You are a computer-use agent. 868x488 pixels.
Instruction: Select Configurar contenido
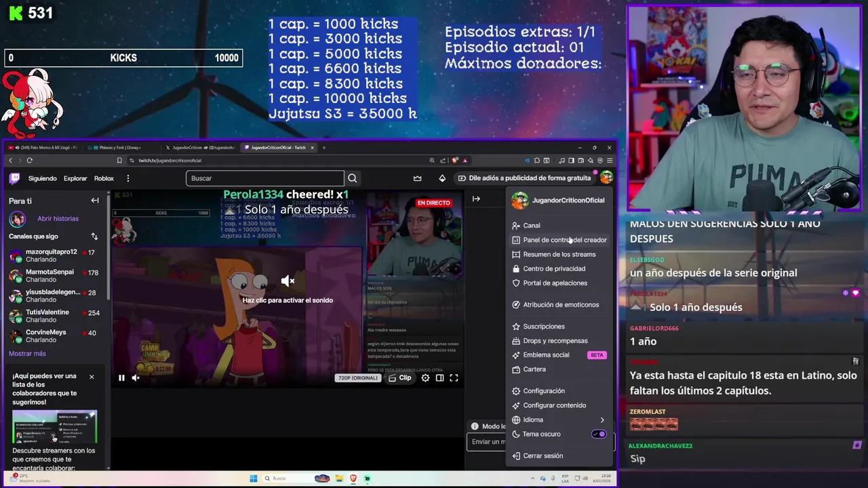tap(560, 405)
